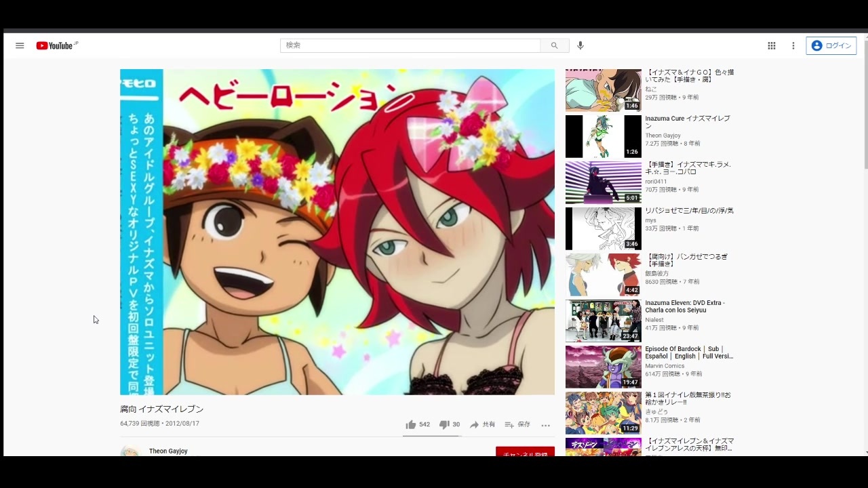Open the 1:46 duration video thumbnail
The height and width of the screenshot is (488, 868).
[x=604, y=90]
